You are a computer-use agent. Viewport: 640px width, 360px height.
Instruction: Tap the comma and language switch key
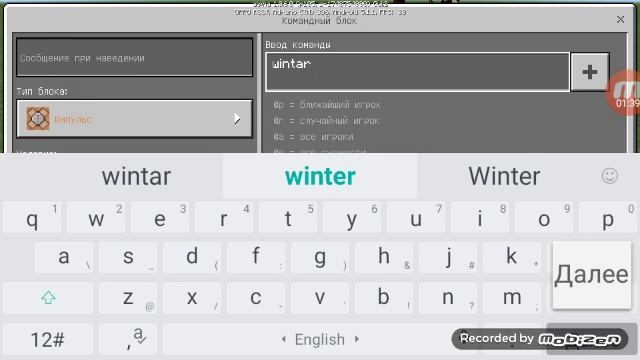[x=128, y=339]
